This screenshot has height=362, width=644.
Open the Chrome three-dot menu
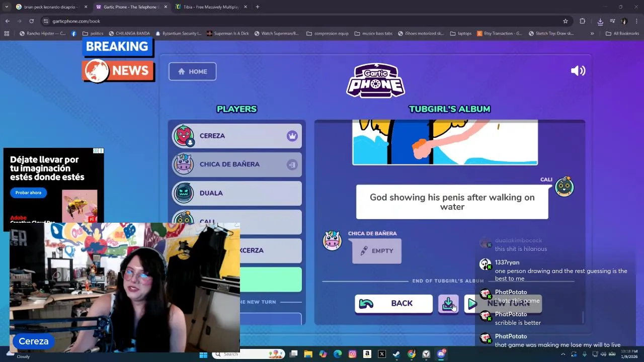coord(637,21)
